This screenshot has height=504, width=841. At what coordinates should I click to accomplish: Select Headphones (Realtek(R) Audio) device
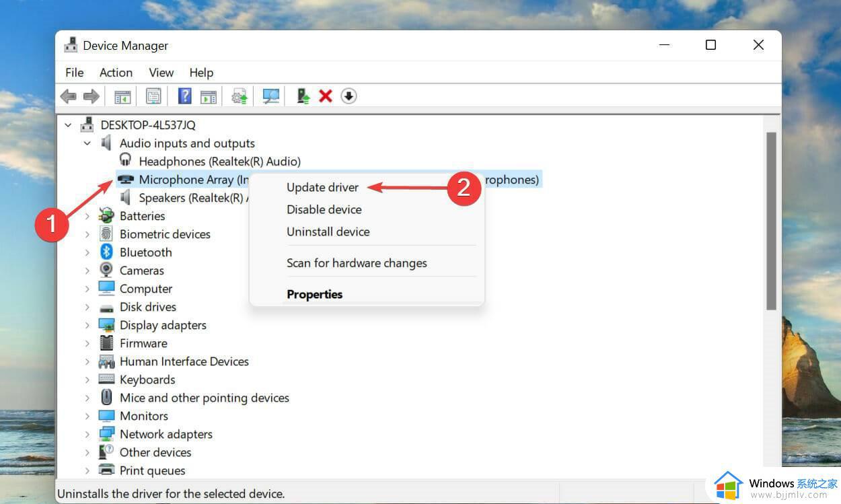pos(219,161)
